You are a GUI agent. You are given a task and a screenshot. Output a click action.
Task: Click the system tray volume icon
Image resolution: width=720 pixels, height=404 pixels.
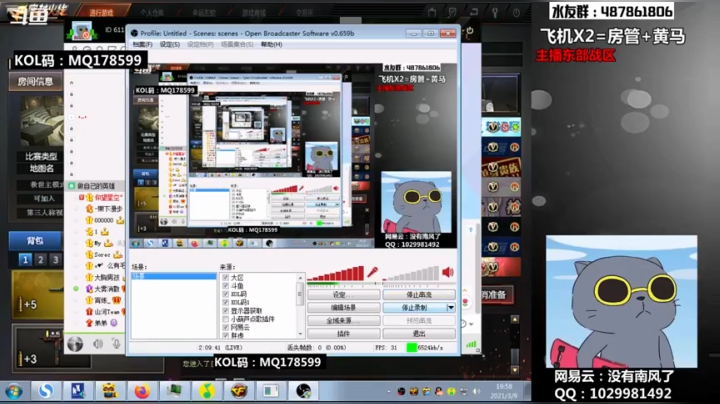tap(477, 392)
